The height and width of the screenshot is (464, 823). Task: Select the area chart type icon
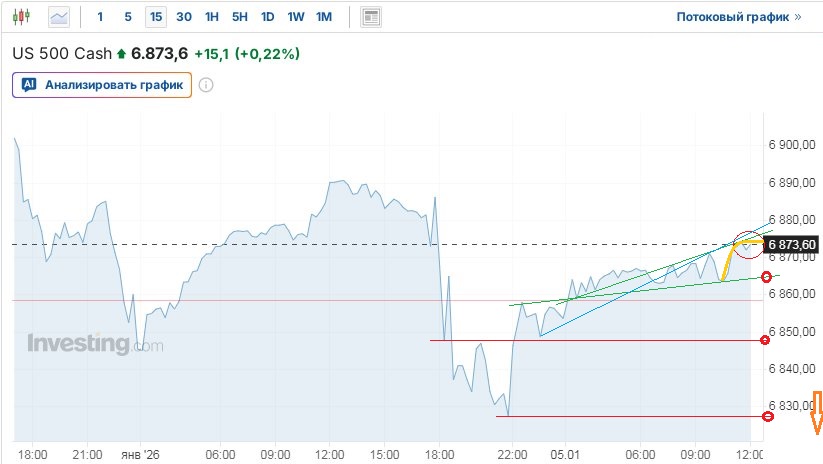point(60,17)
